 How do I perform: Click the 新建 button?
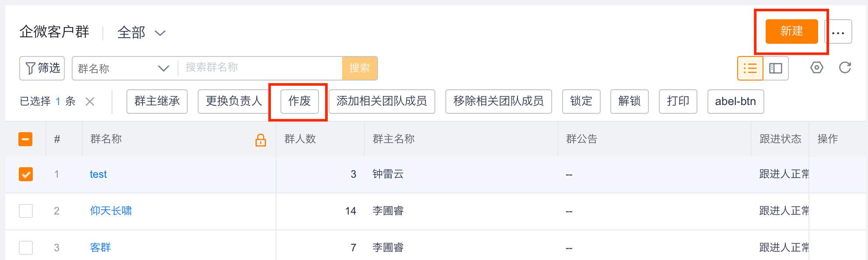791,32
